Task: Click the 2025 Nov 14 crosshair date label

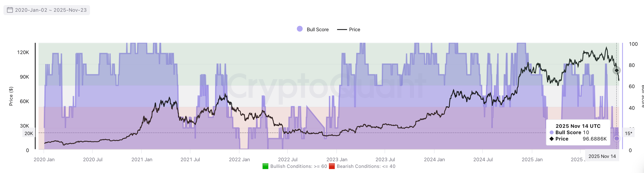Action: 602,156
